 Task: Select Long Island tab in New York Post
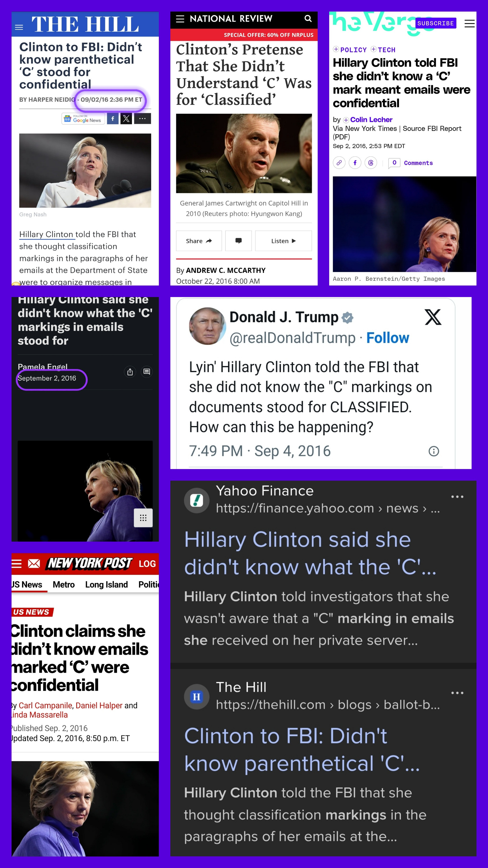tap(106, 585)
